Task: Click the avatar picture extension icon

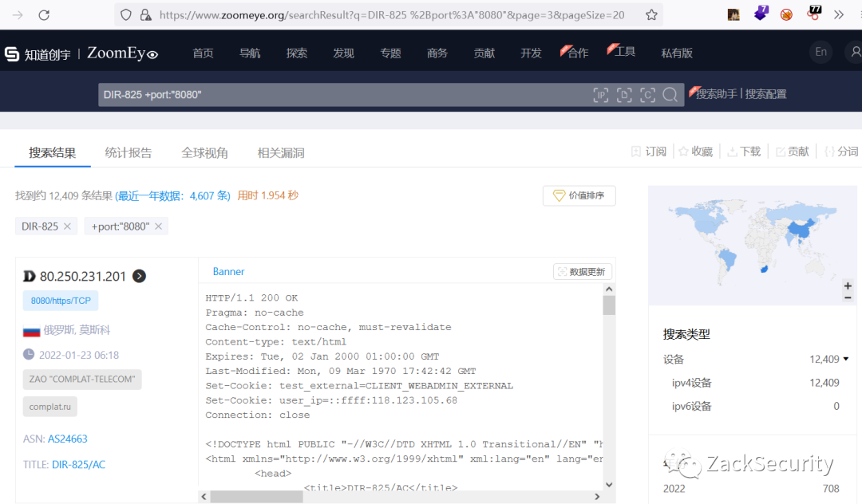Action: (x=733, y=15)
